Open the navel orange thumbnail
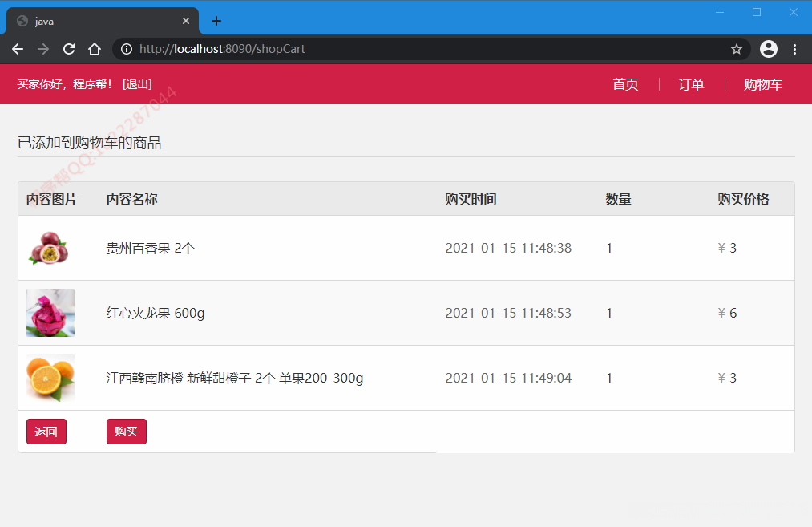 click(x=50, y=378)
